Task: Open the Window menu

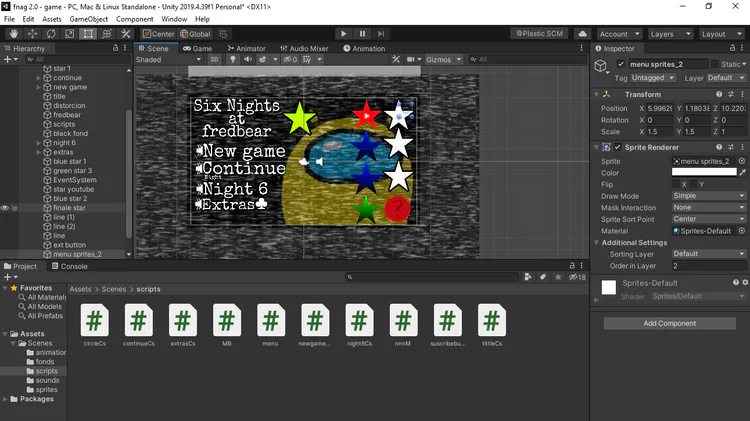Action: [174, 19]
